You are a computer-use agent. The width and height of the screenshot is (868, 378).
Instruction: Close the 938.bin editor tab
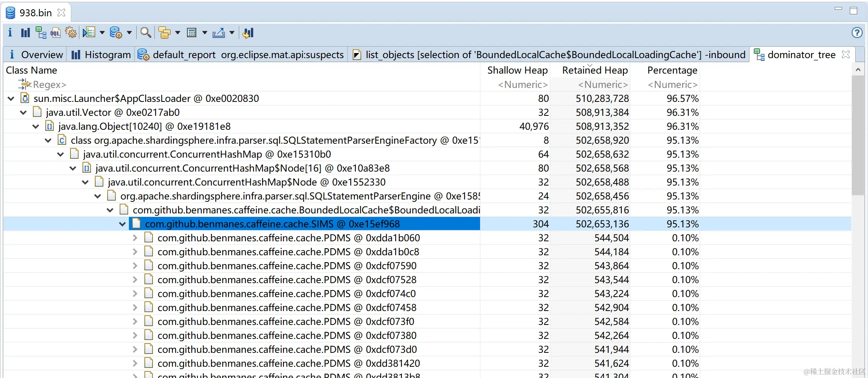(x=61, y=13)
